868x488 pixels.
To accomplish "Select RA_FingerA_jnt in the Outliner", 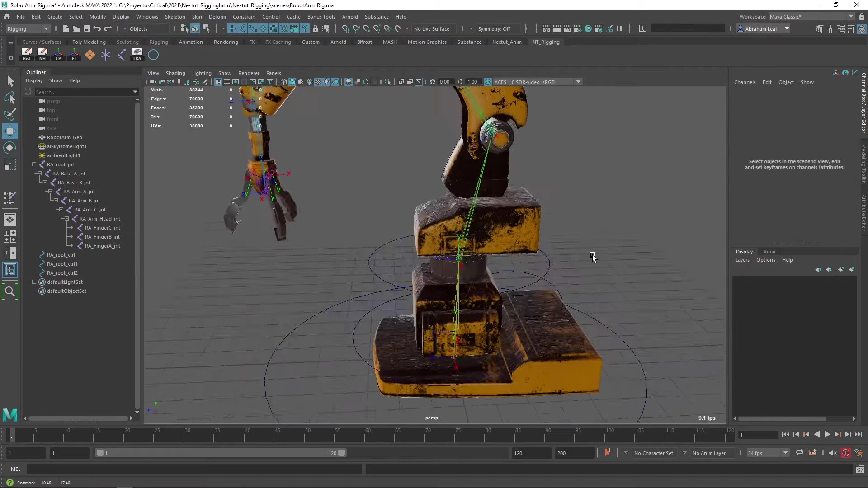I will coord(102,246).
